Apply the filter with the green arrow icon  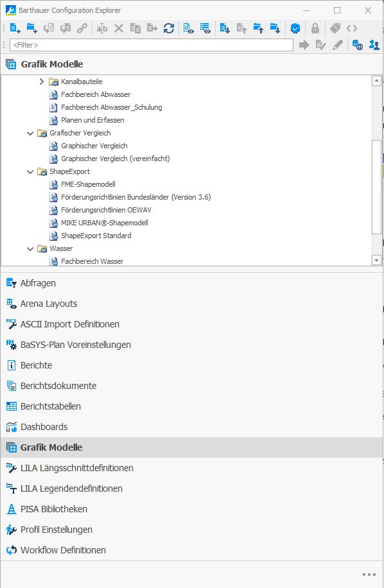[304, 46]
